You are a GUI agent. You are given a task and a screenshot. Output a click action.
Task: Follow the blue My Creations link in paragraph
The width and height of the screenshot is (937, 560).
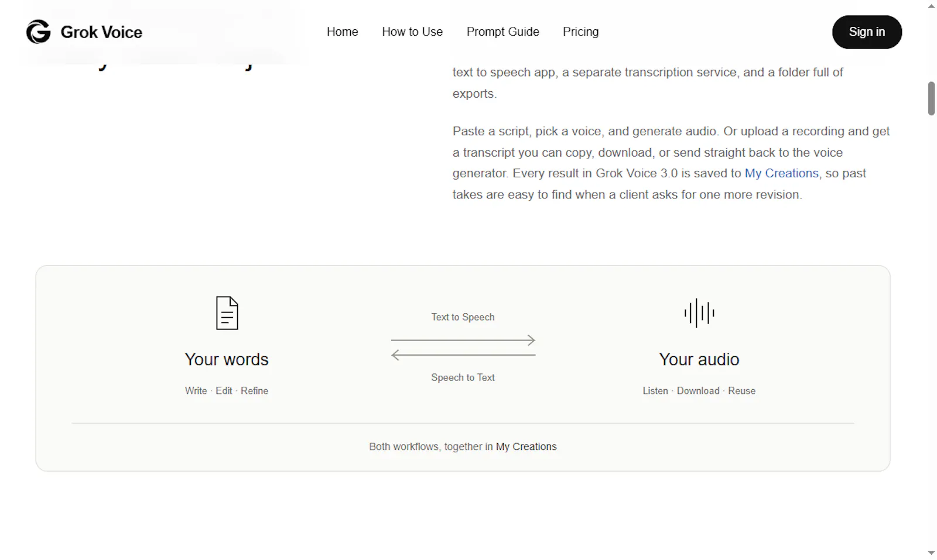click(x=782, y=173)
